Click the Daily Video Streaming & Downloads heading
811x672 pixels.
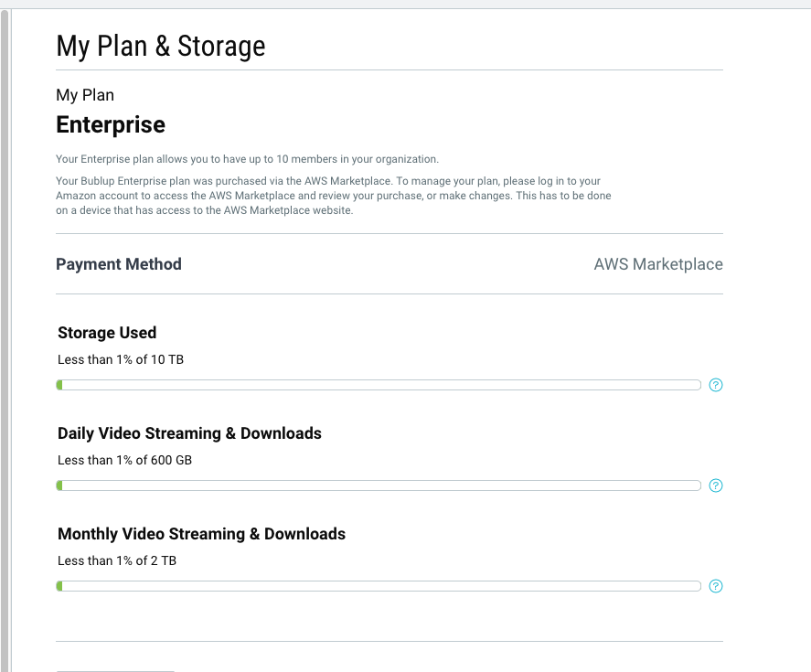189,433
